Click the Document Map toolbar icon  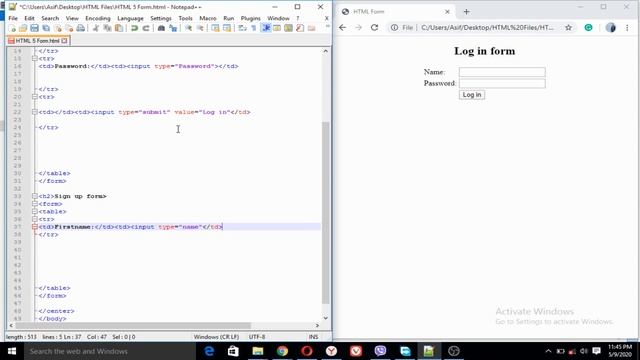click(x=289, y=28)
